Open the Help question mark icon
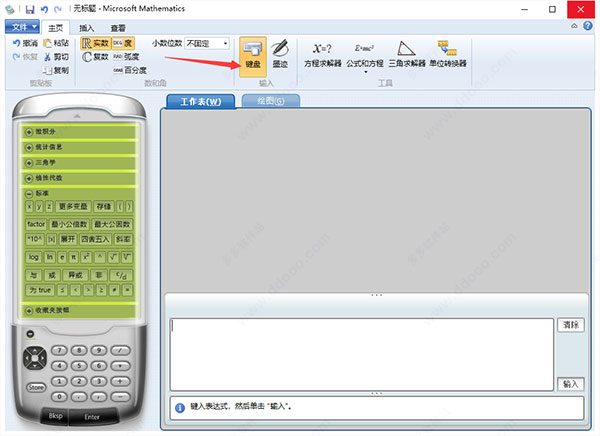 [x=588, y=26]
